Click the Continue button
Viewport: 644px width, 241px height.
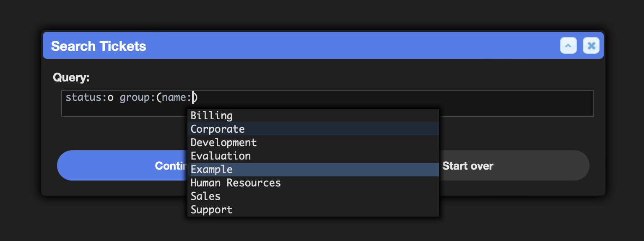click(122, 165)
